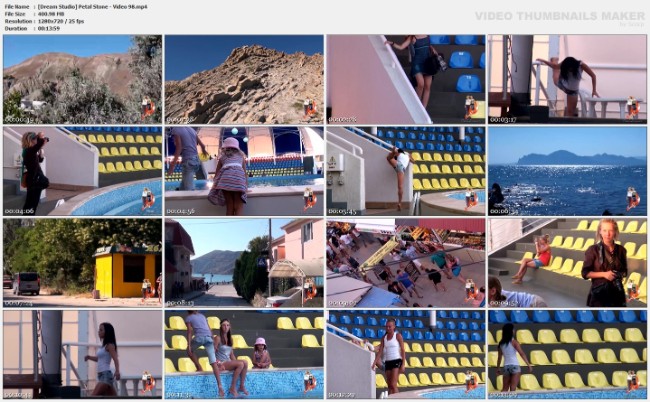Select the street leading to sea thumbnail
The height and width of the screenshot is (402, 650).
click(x=244, y=263)
